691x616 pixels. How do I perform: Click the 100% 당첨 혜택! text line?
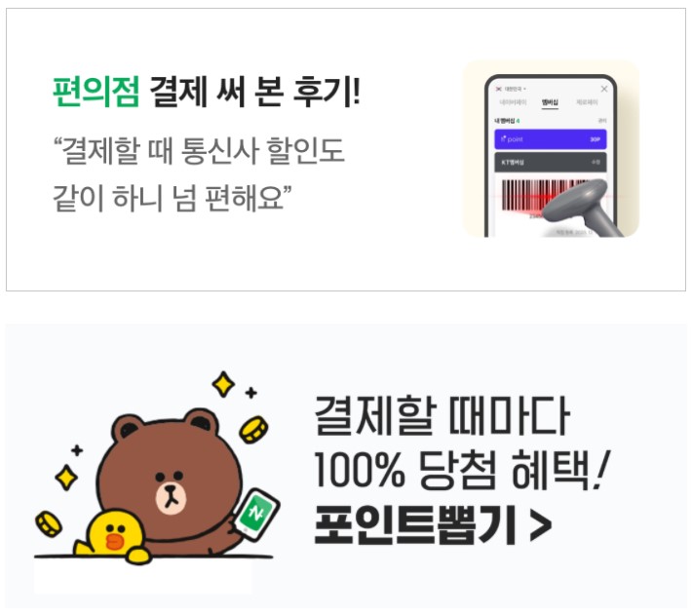(461, 471)
